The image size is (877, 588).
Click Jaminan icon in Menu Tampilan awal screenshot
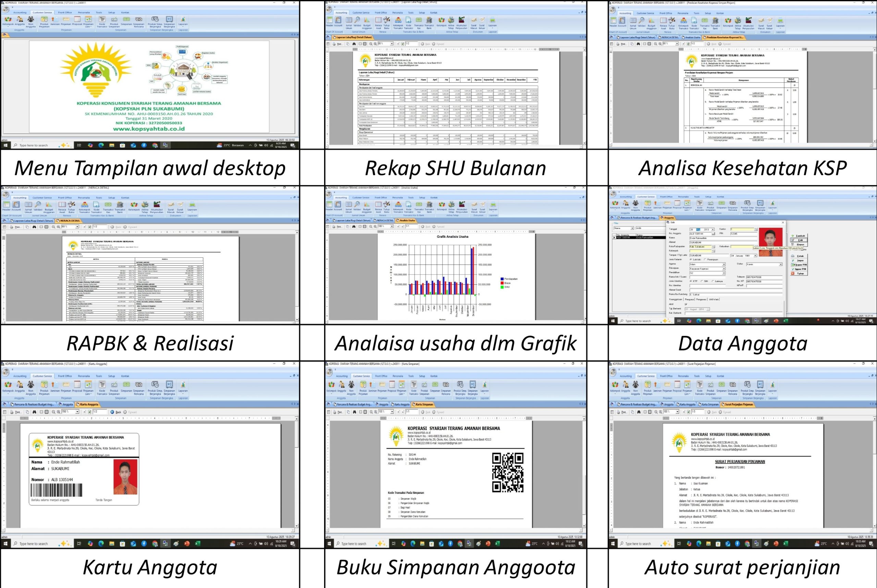pyautogui.click(x=55, y=21)
